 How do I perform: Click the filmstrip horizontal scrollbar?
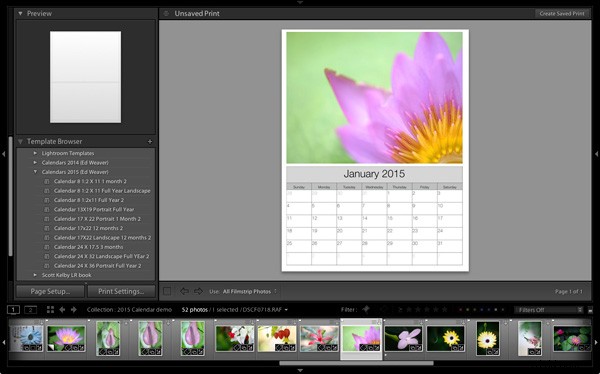click(357, 363)
